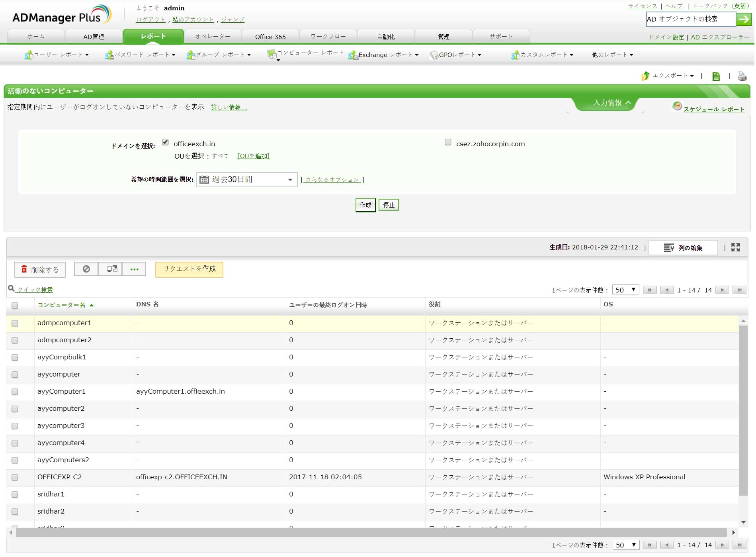The height and width of the screenshot is (557, 756).
Task: Click the calendar icon in time range selector
Action: (x=205, y=180)
